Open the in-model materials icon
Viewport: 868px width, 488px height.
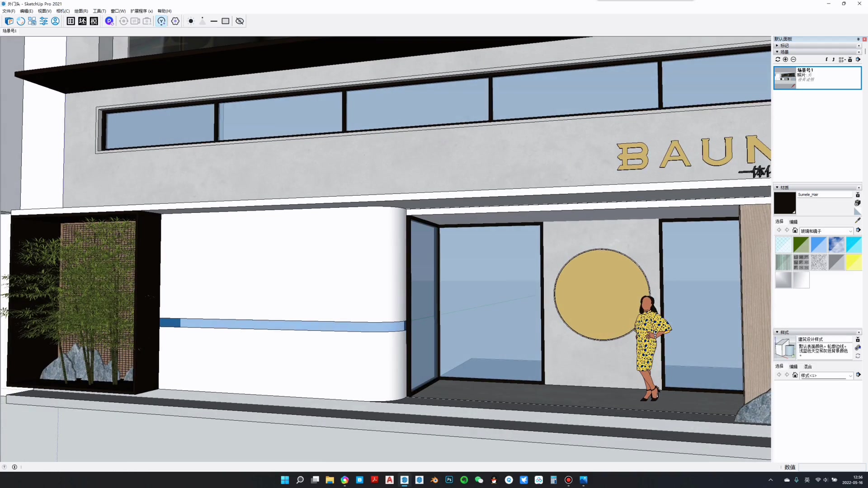pyautogui.click(x=858, y=195)
